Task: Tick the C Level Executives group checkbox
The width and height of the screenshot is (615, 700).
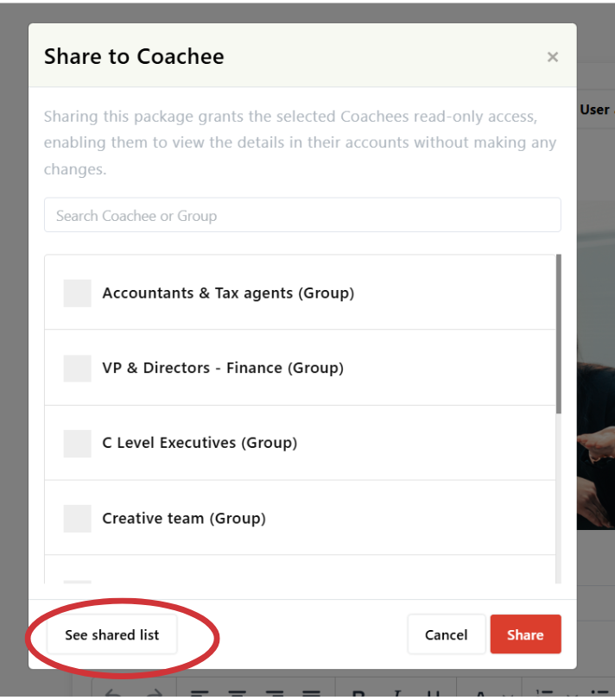Action: [78, 444]
